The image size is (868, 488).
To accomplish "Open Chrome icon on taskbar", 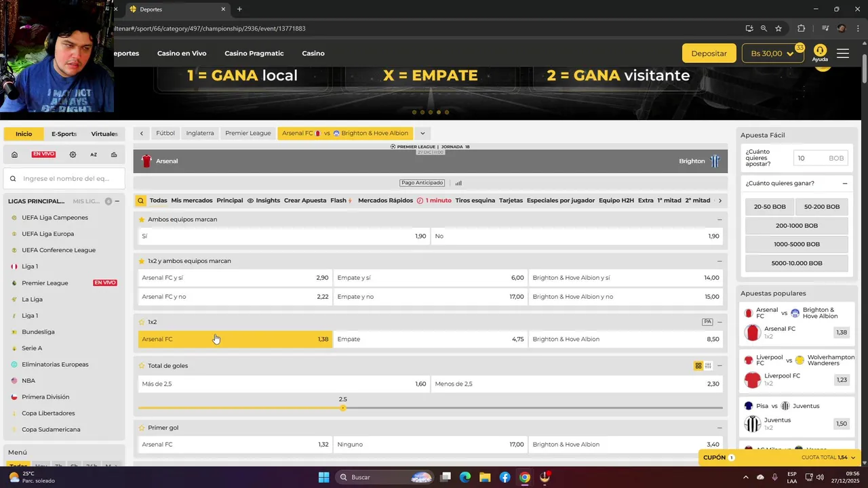I will pyautogui.click(x=524, y=477).
